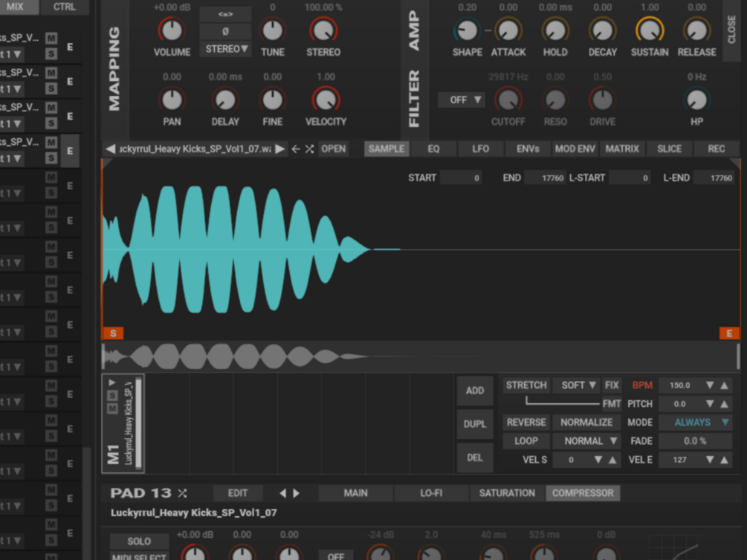Open the NORMAL loop mode dropdown

pyautogui.click(x=586, y=441)
